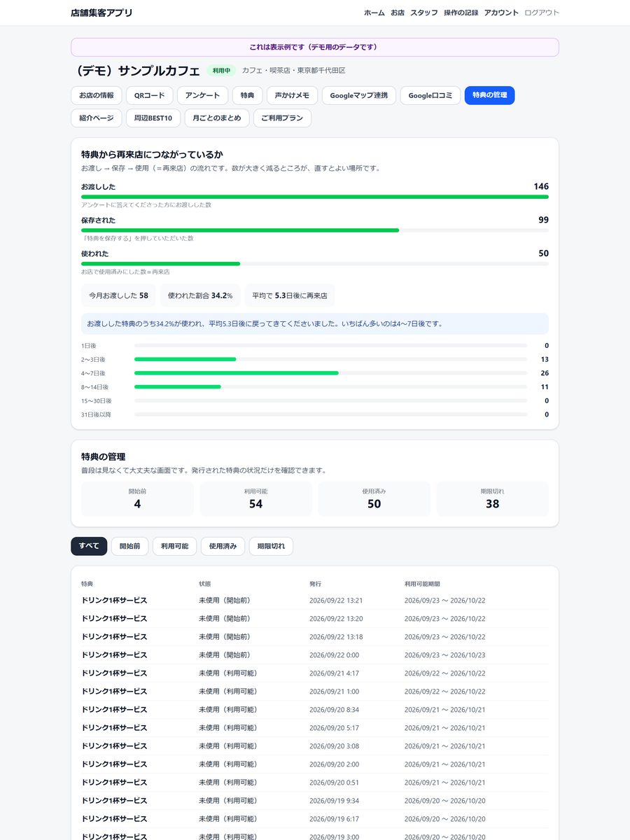630x840 pixels.
Task: Click the 使われた割合 34.2% stat chip
Action: pyautogui.click(x=200, y=295)
